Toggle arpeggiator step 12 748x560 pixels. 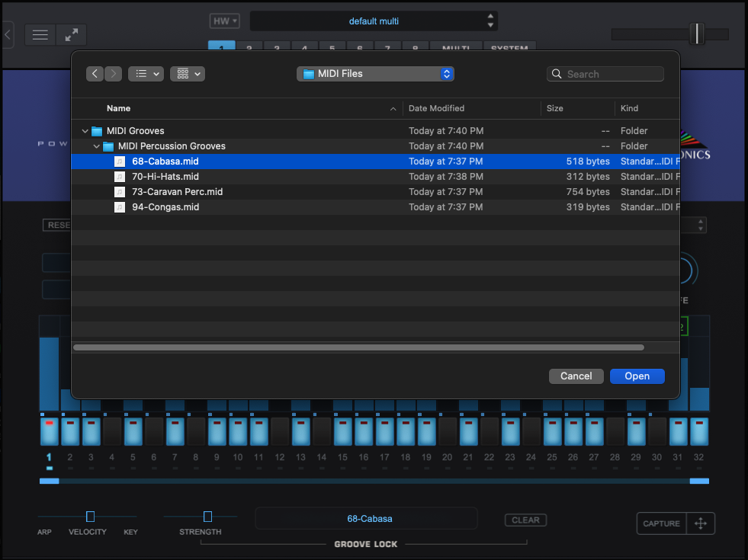280,431
